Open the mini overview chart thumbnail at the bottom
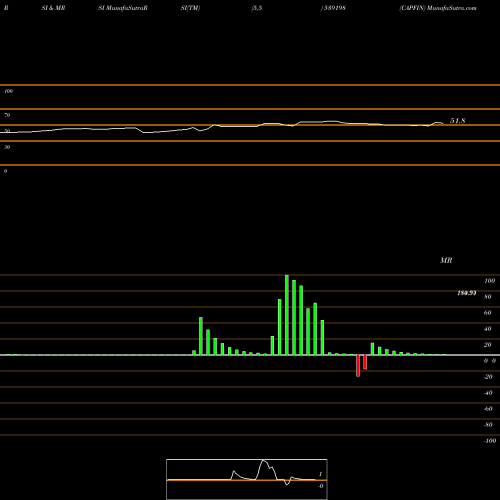 (x=247, y=479)
